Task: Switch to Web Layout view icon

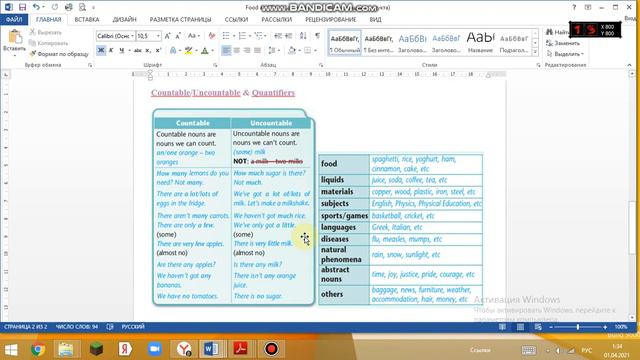Action: [538, 327]
